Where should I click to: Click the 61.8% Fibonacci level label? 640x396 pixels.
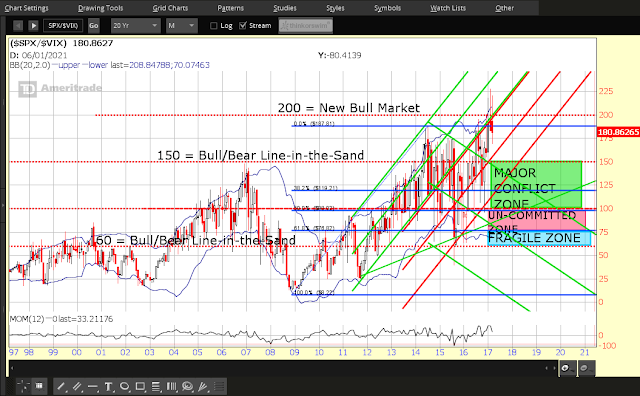click(314, 228)
